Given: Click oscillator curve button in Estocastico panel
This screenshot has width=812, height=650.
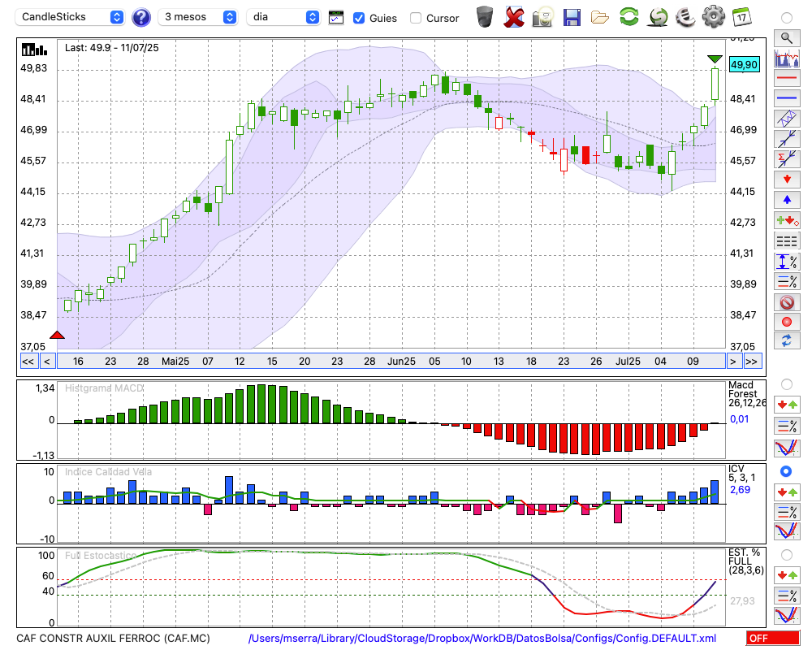Looking at the screenshot, I should [x=787, y=615].
